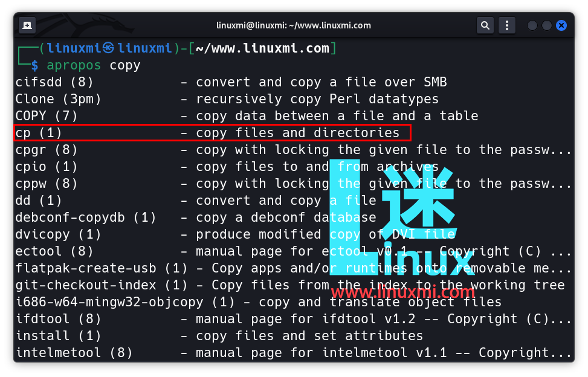Viewport: 588px width, 377px height.
Task: Click the flatpak-create-usb (1) entry
Action: [102, 268]
